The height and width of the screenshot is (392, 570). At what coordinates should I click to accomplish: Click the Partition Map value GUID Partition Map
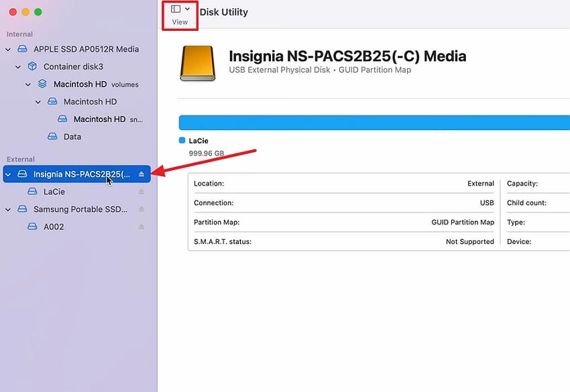point(463,222)
